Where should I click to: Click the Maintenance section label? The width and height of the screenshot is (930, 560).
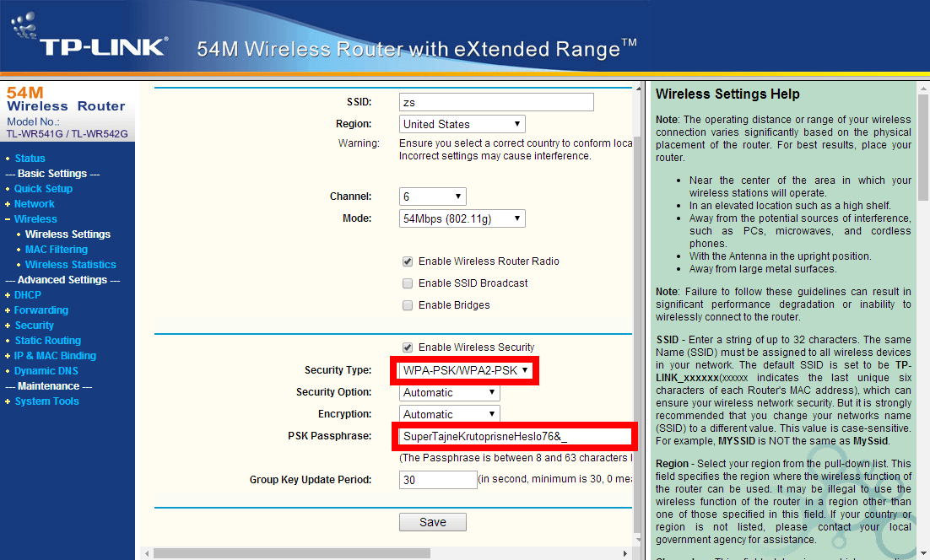point(49,386)
